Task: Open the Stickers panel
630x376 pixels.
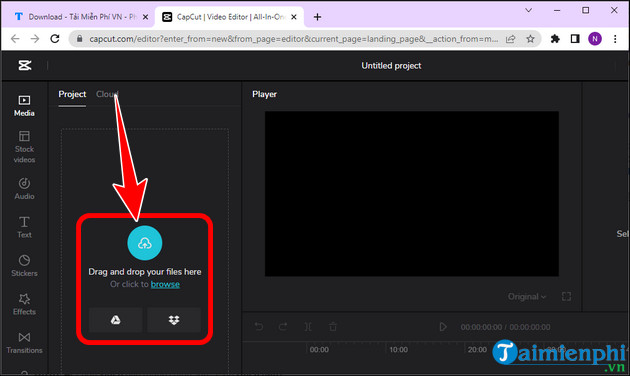Action: 24,266
